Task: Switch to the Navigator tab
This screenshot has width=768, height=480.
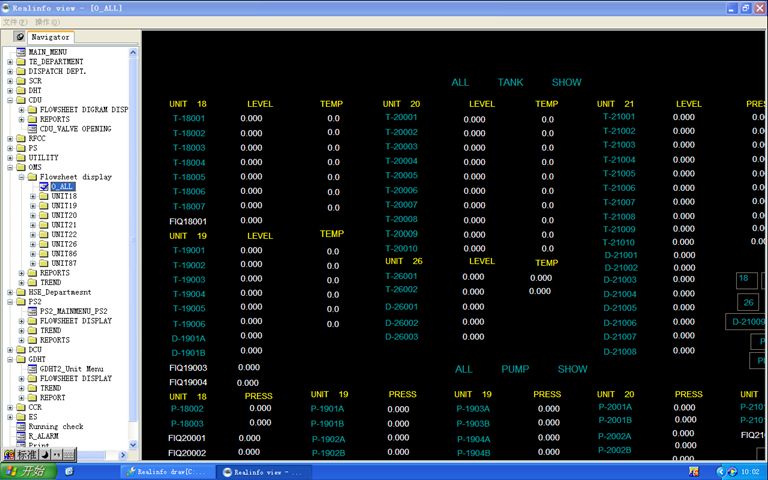Action: 50,37
